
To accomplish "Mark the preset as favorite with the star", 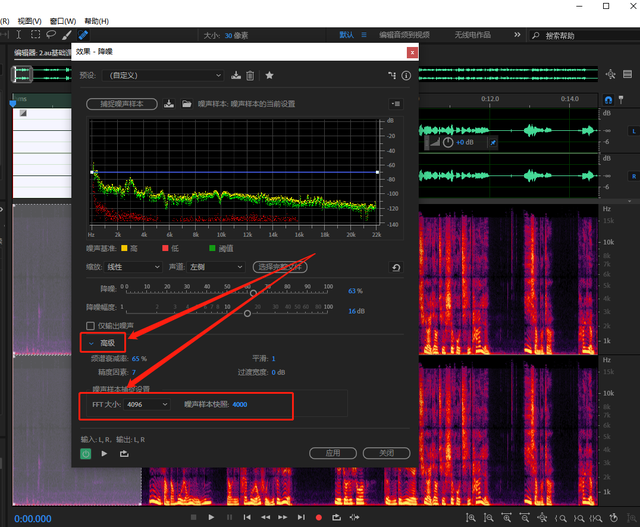I will tap(269, 75).
